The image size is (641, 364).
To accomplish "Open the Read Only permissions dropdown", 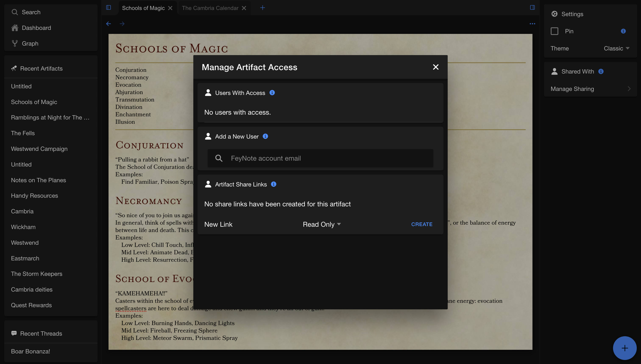I will tap(322, 224).
